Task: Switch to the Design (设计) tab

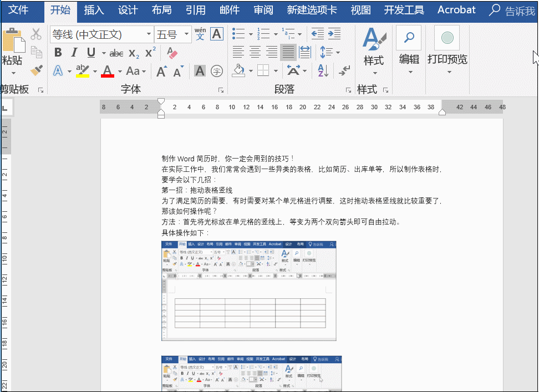Action: [128, 10]
